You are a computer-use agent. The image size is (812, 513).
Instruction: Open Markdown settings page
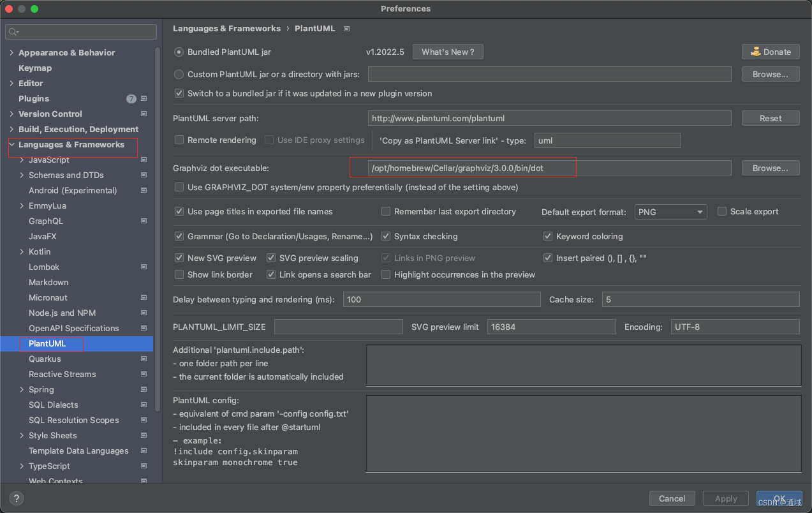click(48, 282)
